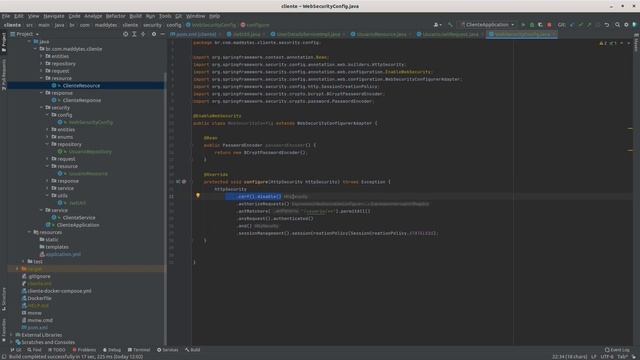Hide the Project panel with the minus icon

162,34
